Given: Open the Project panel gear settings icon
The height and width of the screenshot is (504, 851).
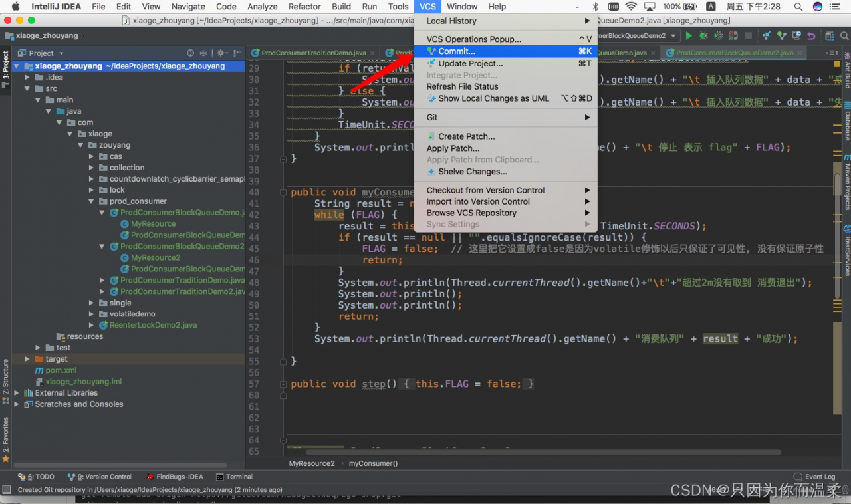Looking at the screenshot, I should pos(221,53).
